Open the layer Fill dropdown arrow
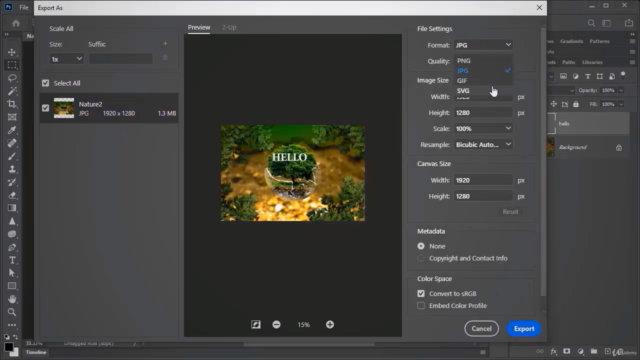 [621, 104]
